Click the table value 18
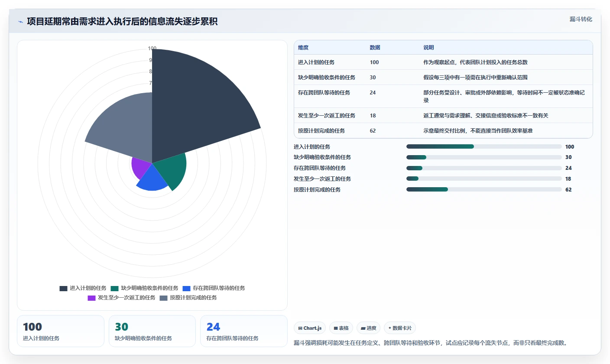Screen dimensions: 610x364 coord(373,116)
